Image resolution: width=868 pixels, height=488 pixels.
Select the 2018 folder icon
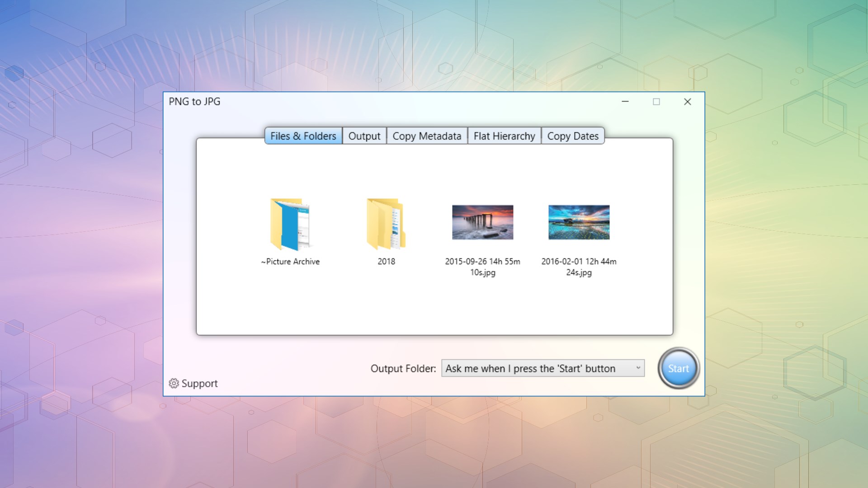tap(386, 224)
